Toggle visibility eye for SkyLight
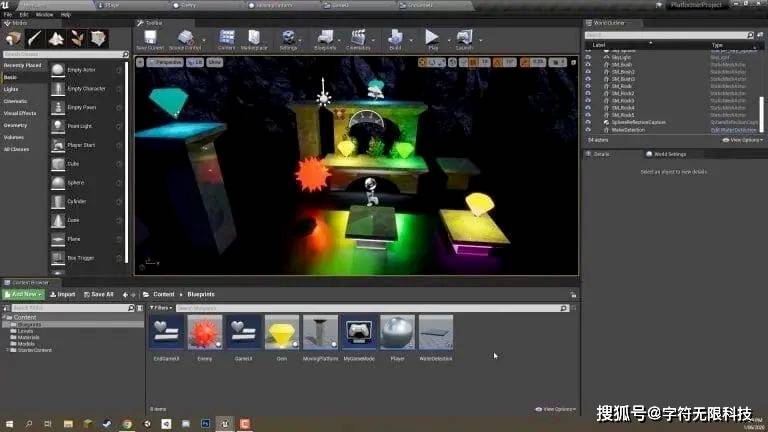The image size is (768, 432). 588,57
